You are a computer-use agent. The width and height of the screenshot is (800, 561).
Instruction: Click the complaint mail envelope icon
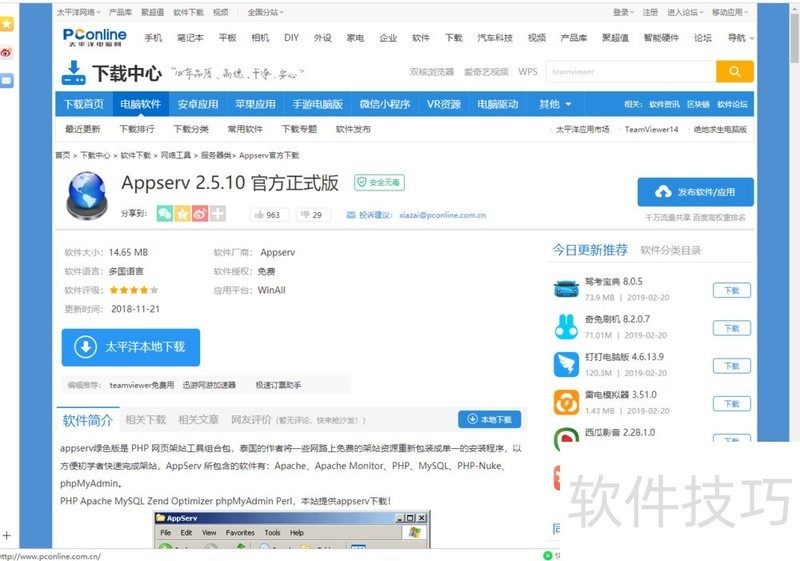[351, 215]
